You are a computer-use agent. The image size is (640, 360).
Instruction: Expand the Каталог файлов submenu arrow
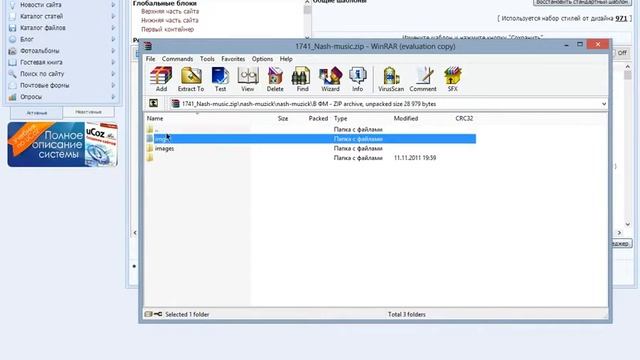[x=113, y=28]
